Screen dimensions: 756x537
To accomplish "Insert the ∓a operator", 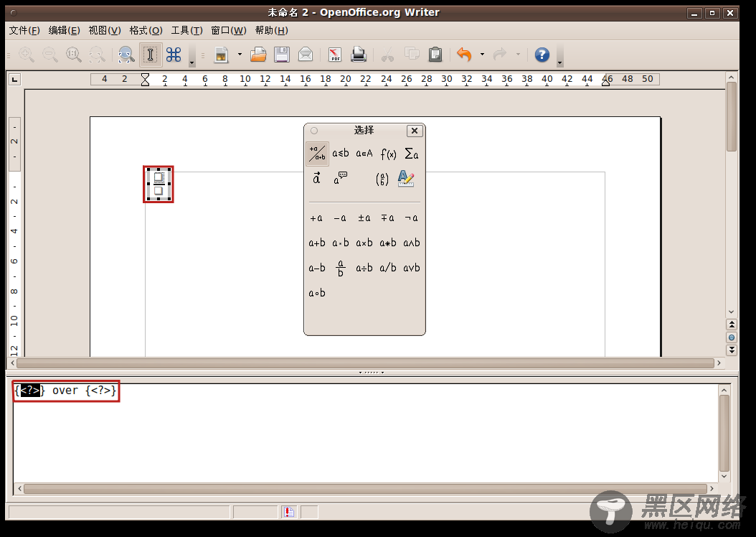I will (x=387, y=218).
